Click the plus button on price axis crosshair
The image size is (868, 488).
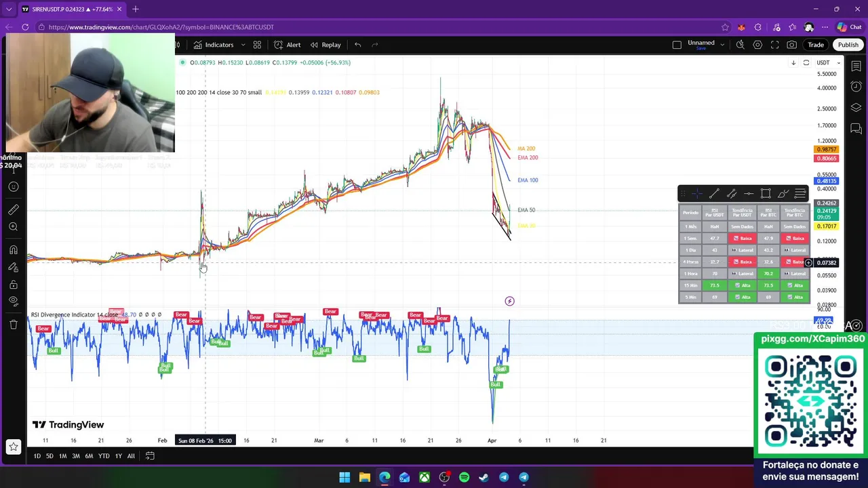808,263
